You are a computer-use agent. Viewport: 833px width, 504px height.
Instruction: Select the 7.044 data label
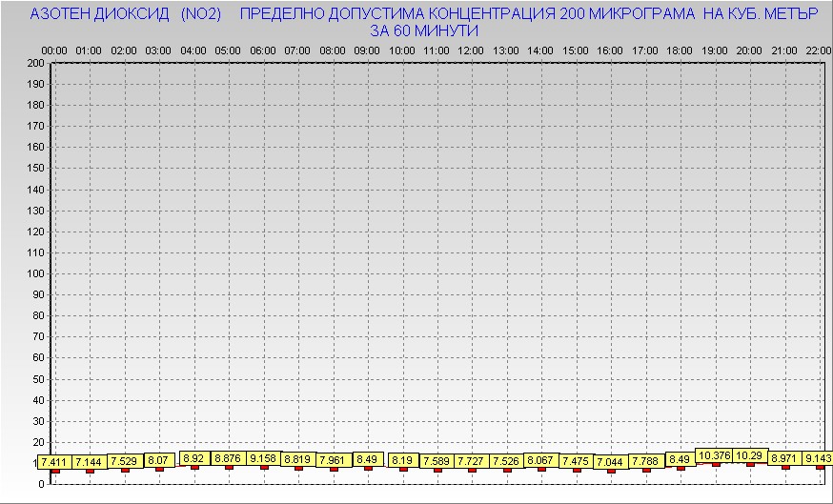(610, 462)
